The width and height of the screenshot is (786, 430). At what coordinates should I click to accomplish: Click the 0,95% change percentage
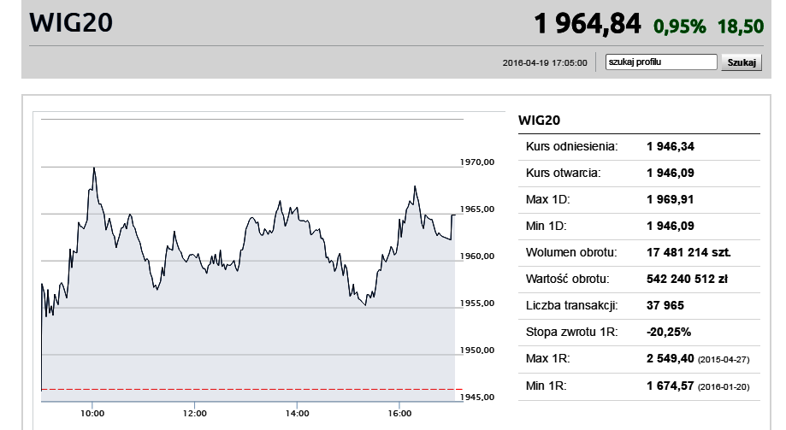click(x=679, y=26)
